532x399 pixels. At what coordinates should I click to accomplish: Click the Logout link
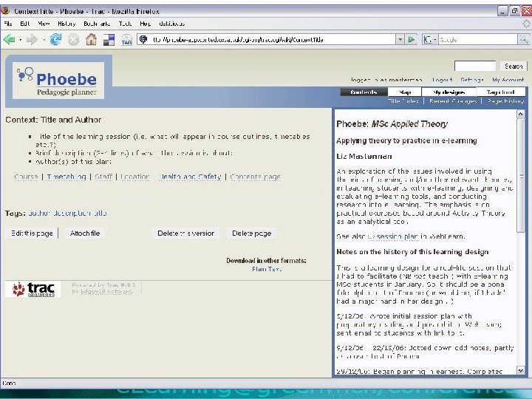coord(442,80)
